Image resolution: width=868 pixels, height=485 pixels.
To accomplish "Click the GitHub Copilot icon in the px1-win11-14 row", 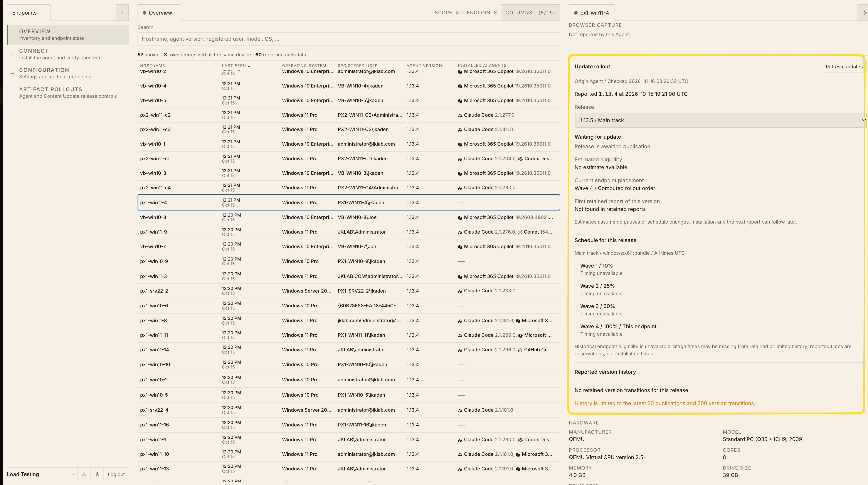I will point(520,350).
